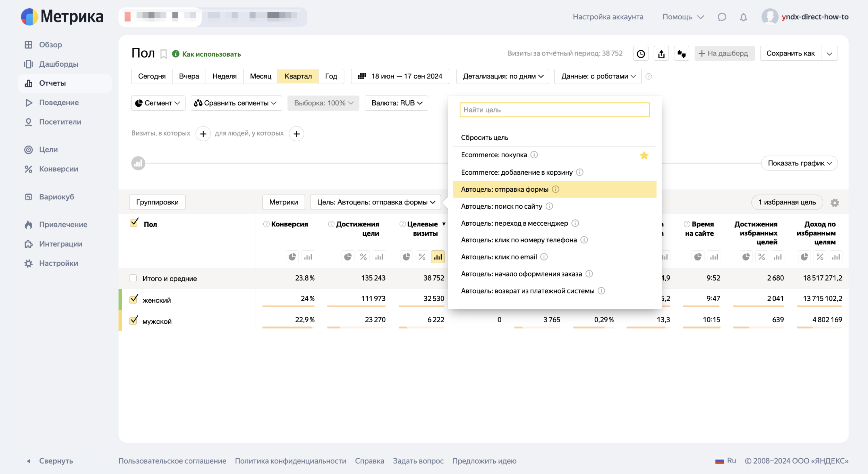Open Выборка: 100% dropdown
Image resolution: width=868 pixels, height=474 pixels.
(323, 103)
